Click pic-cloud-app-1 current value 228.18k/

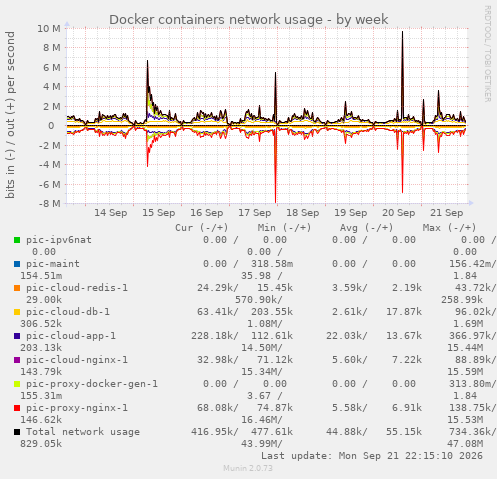215,336
